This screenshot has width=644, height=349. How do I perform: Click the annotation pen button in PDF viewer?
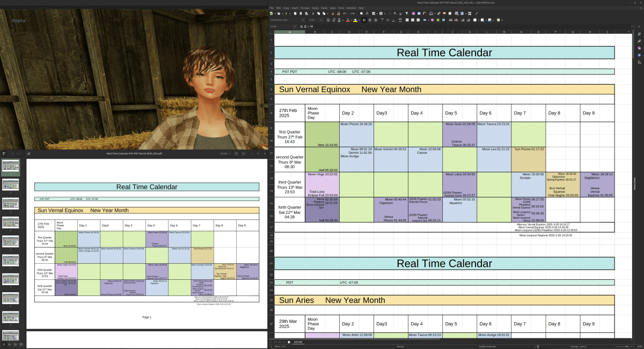pos(28,153)
